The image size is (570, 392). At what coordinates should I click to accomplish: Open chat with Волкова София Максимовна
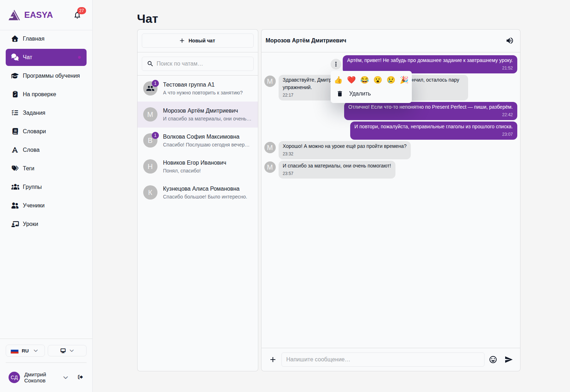pos(198,140)
